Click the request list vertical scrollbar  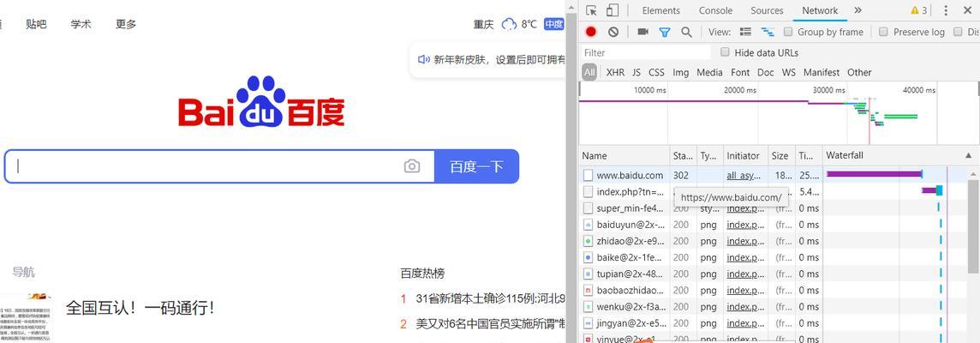(x=974, y=227)
